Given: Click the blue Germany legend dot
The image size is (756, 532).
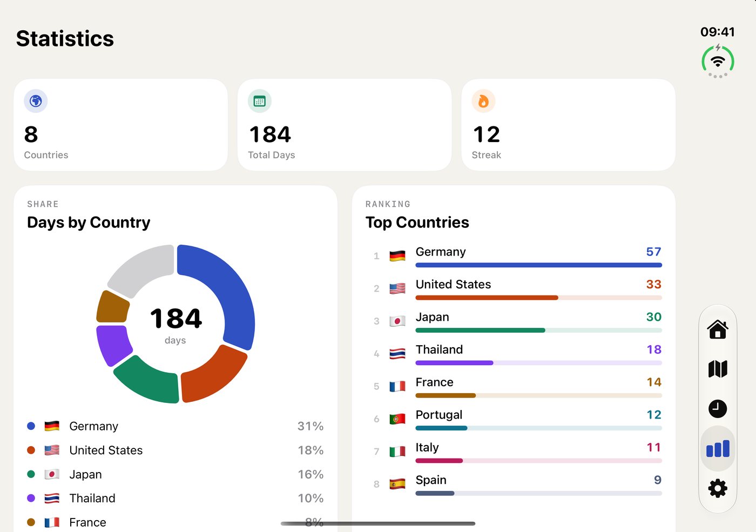Looking at the screenshot, I should pyautogui.click(x=31, y=426).
